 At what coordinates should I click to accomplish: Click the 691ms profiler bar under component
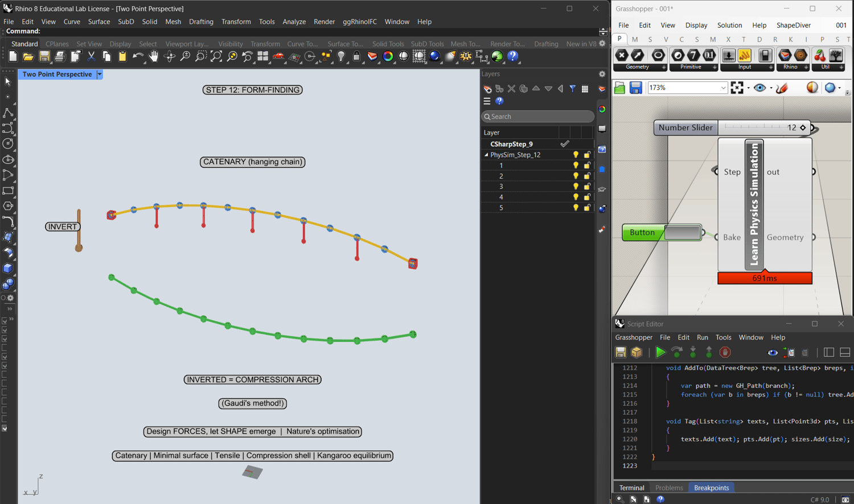pyautogui.click(x=765, y=278)
